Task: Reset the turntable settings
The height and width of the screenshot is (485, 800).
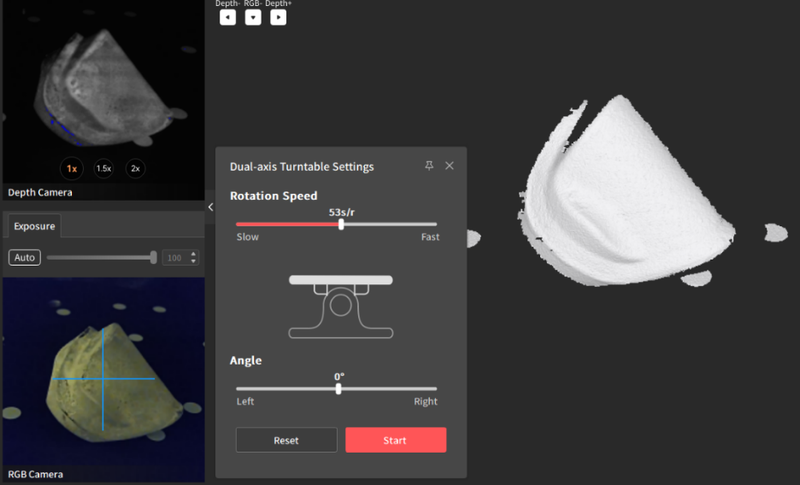Action: (286, 440)
